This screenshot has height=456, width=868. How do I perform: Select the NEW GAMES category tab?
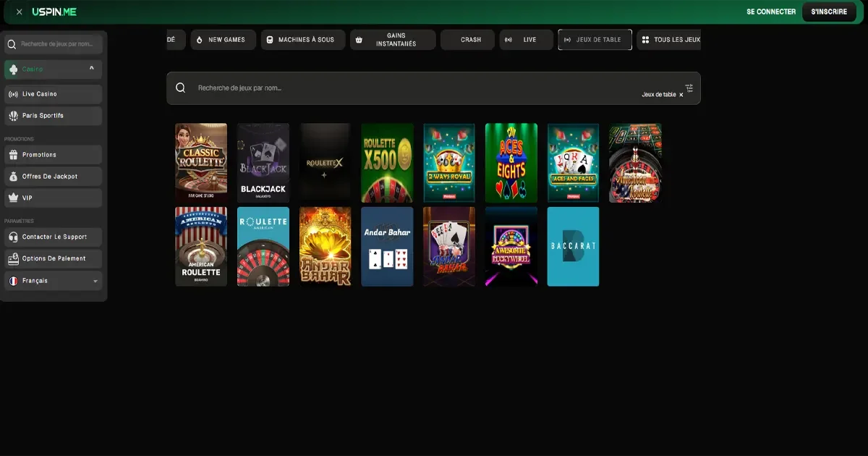(x=224, y=40)
